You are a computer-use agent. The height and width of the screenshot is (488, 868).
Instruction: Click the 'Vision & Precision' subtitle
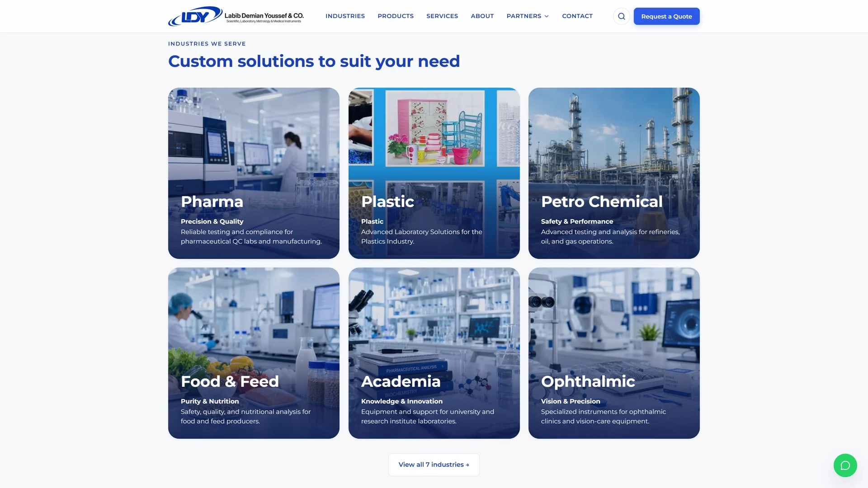pyautogui.click(x=571, y=401)
